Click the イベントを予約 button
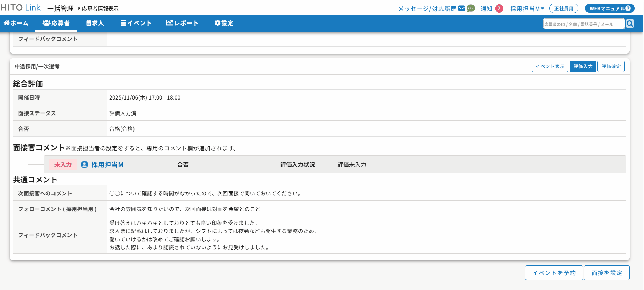The image size is (644, 290). (554, 273)
